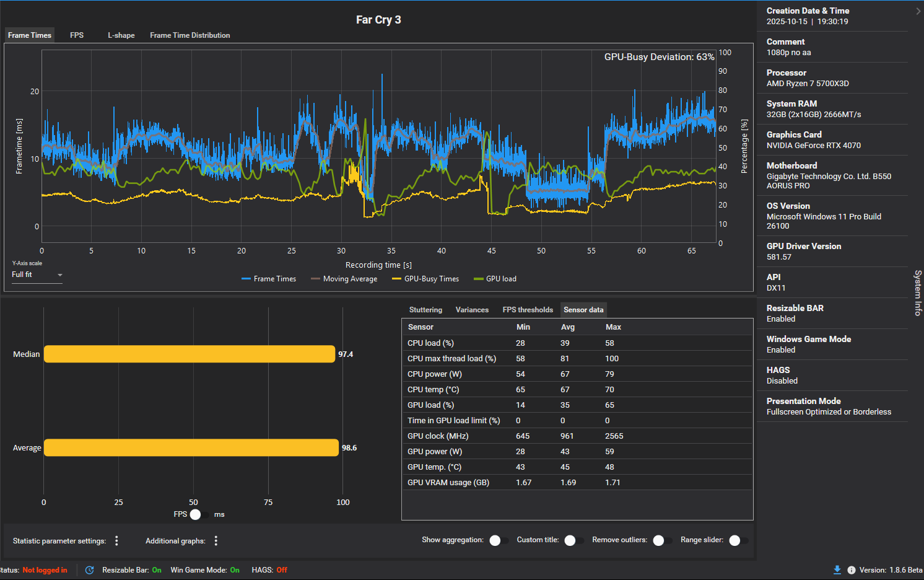Click the Sensor column header
The image size is (924, 580).
(421, 327)
